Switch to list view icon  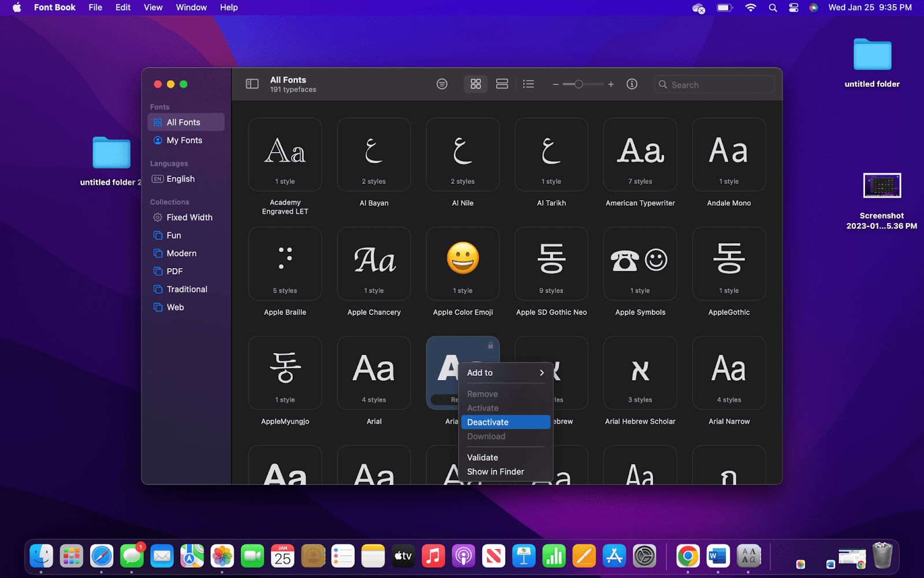click(528, 84)
